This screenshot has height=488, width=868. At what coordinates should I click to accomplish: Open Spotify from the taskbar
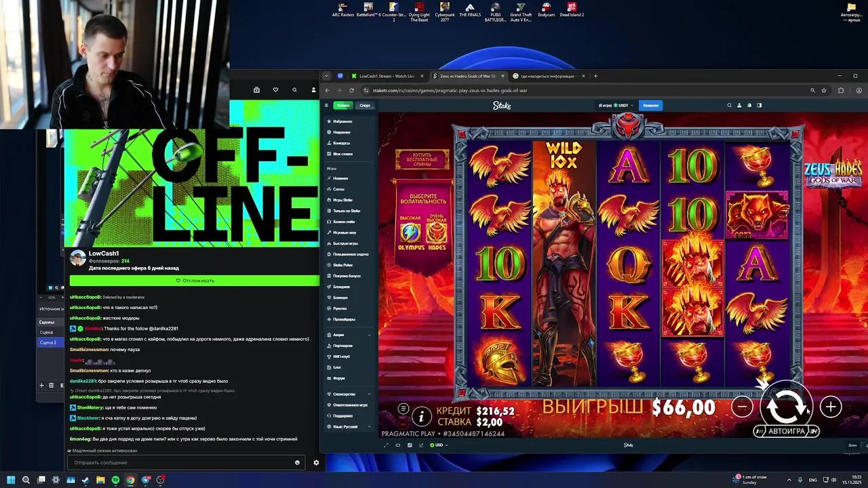[x=115, y=480]
